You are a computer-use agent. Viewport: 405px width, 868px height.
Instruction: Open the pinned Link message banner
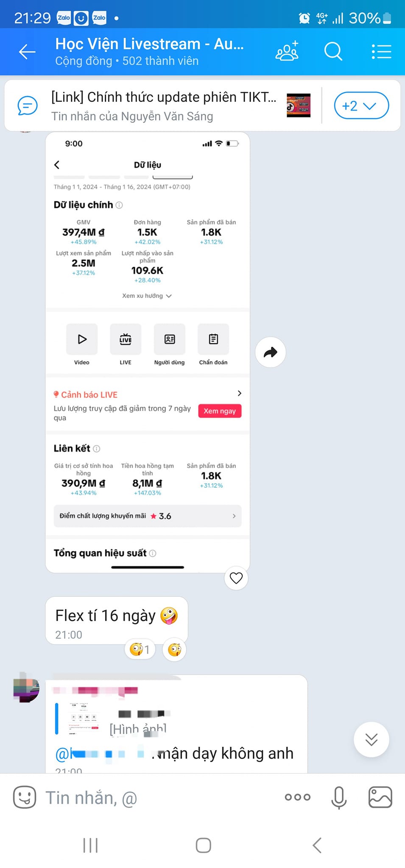point(164,106)
